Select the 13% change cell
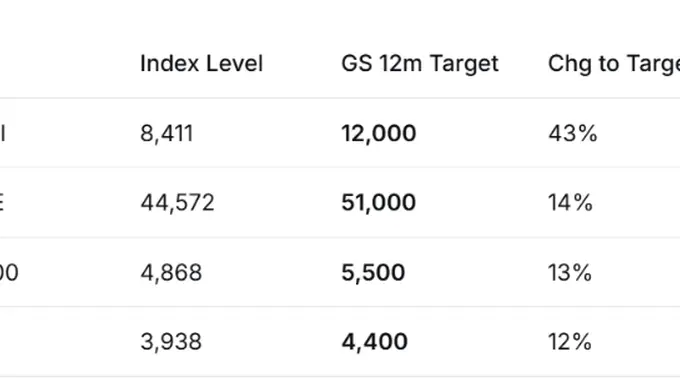Screen dimensions: 680x382 [x=570, y=272]
